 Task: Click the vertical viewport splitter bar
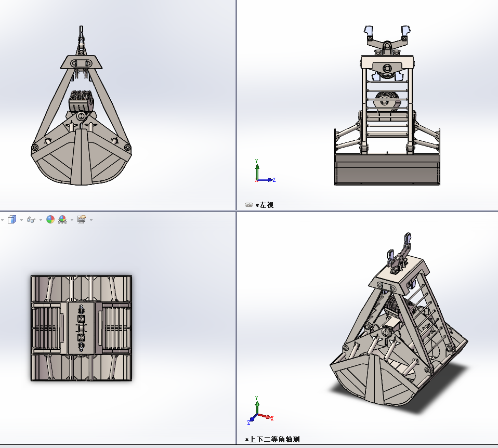coord(236,104)
